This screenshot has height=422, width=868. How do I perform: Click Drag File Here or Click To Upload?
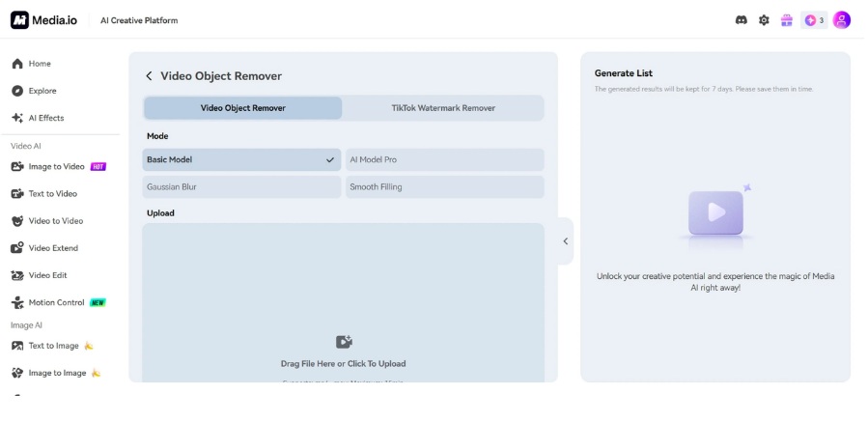pyautogui.click(x=343, y=364)
